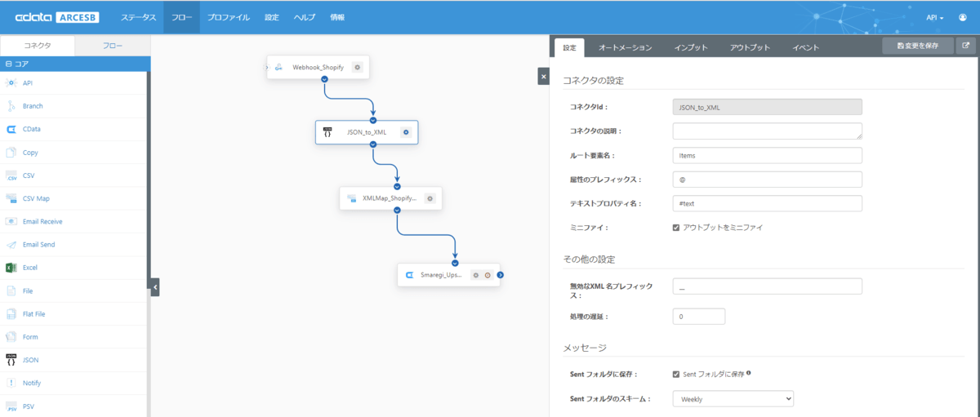This screenshot has height=417, width=980.
Task: Click the ルート要素名 input field
Action: [767, 155]
